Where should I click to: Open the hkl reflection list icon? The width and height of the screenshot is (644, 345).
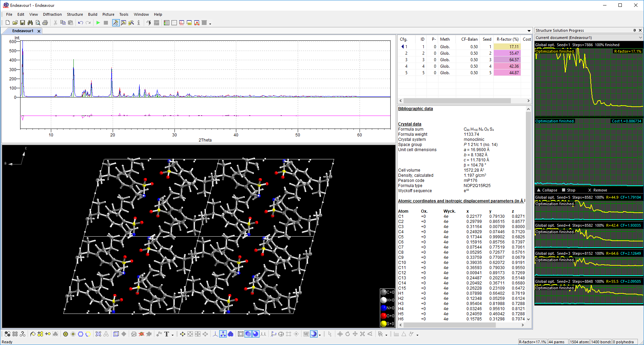189,23
